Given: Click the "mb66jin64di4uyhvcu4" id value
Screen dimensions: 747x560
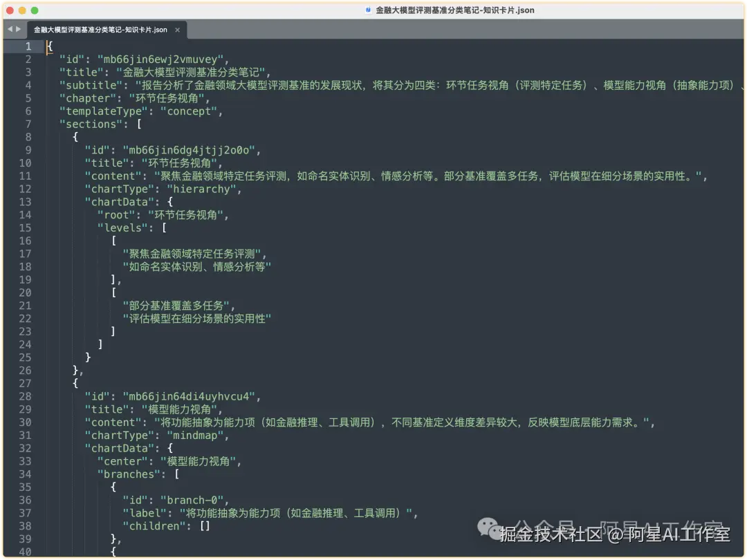Looking at the screenshot, I should pyautogui.click(x=189, y=397).
